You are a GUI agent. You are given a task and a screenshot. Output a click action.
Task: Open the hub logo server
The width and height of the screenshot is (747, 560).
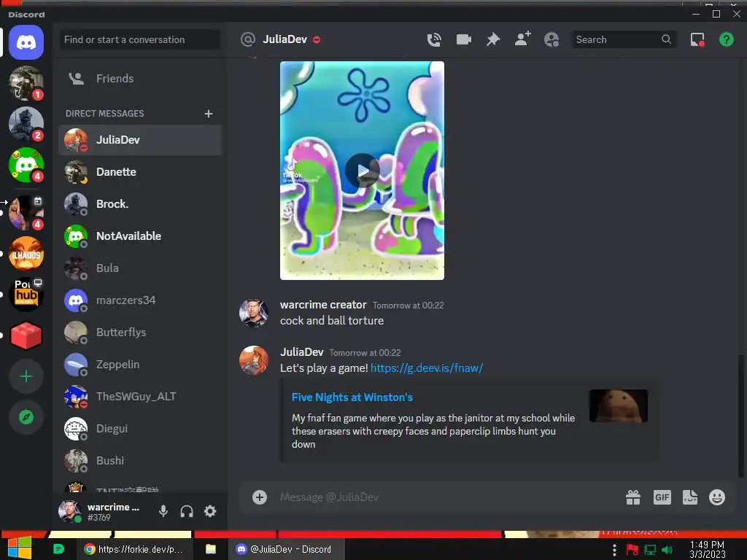click(x=26, y=295)
